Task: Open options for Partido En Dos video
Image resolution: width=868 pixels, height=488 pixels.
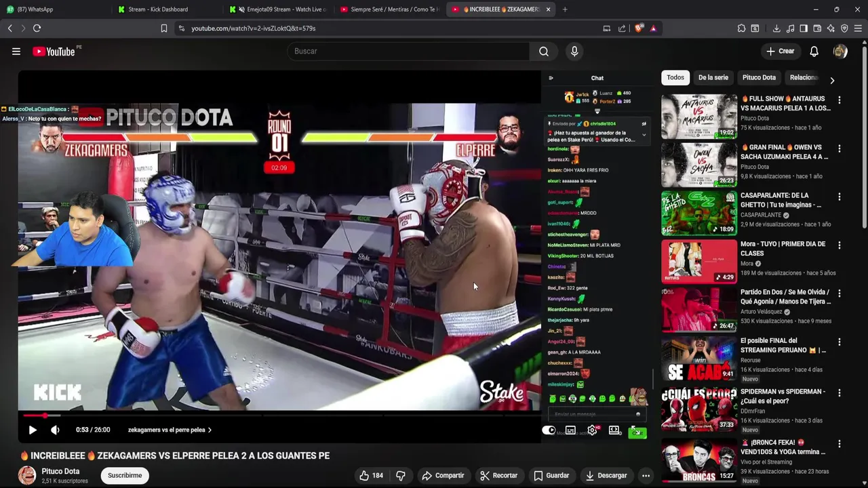Action: point(840,293)
